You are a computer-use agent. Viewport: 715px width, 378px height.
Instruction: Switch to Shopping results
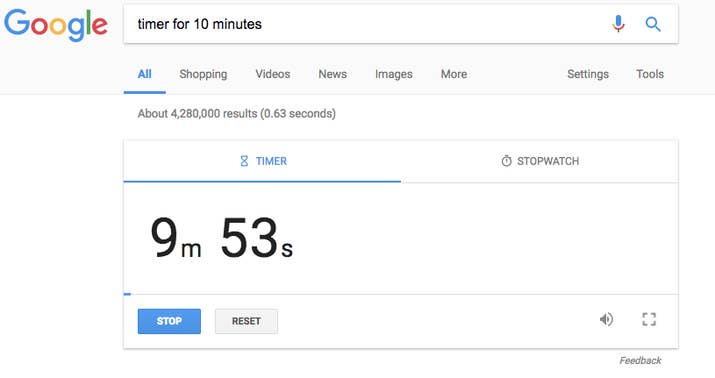203,74
